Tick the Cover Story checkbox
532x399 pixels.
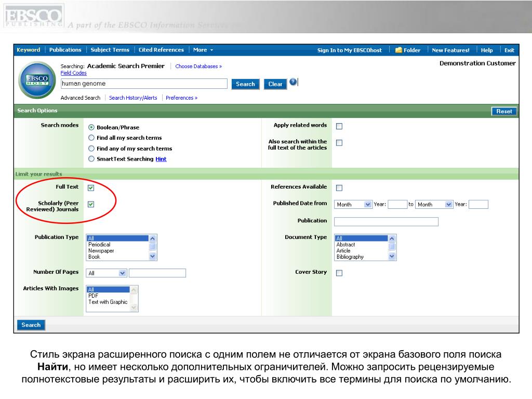pos(339,273)
